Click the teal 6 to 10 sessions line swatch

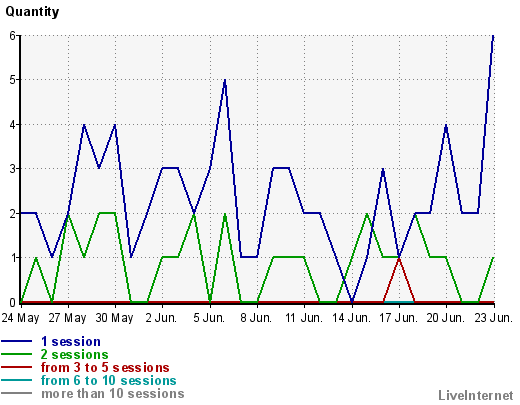pyautogui.click(x=16, y=380)
